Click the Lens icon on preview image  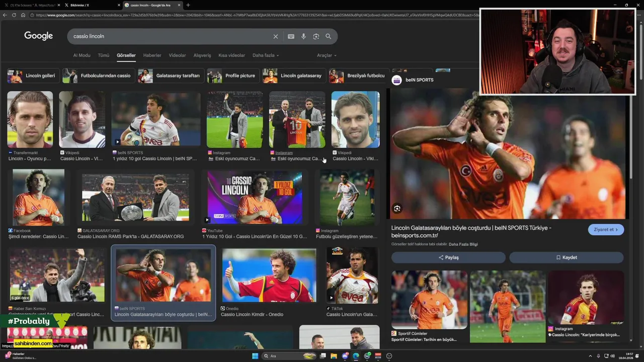[x=397, y=208]
